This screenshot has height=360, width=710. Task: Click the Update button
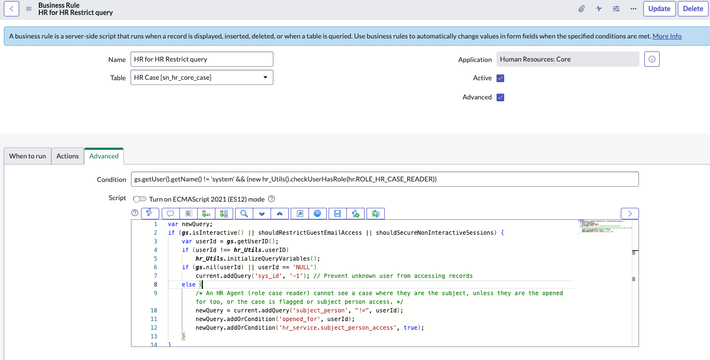pyautogui.click(x=659, y=9)
